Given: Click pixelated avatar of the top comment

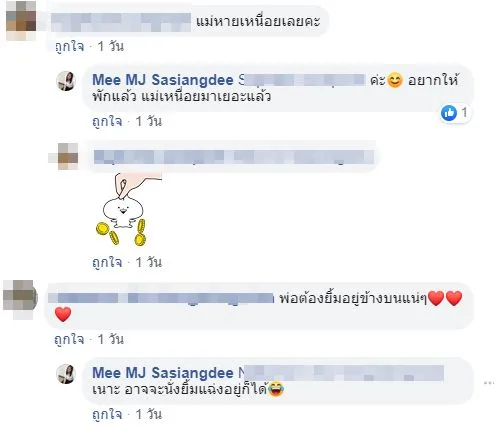Looking at the screenshot, I should (21, 21).
